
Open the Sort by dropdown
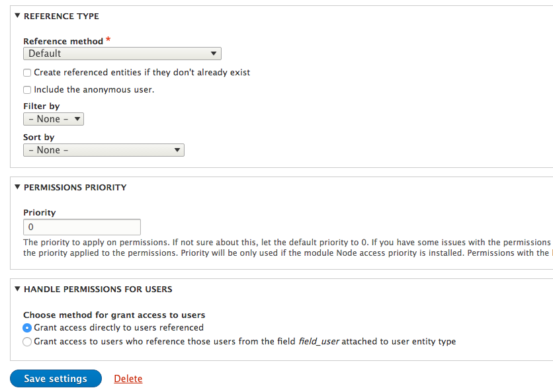coord(104,150)
